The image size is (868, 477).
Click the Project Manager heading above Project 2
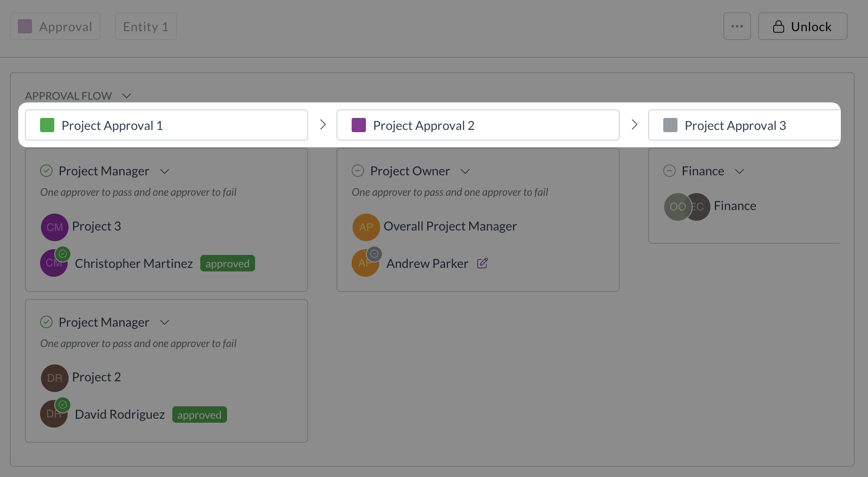click(104, 322)
